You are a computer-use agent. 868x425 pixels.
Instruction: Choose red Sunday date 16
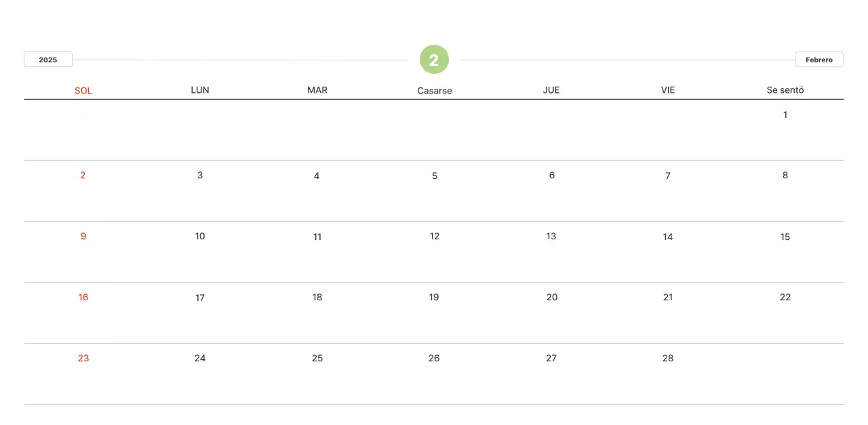[83, 297]
